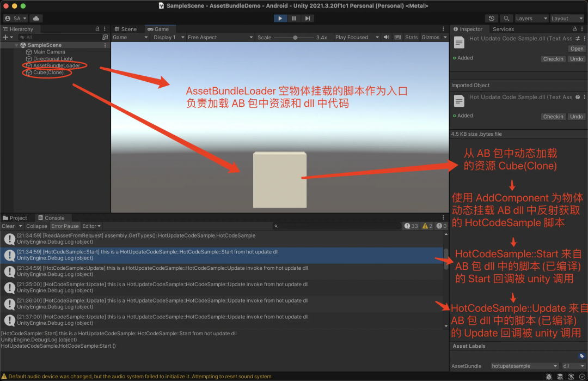Click the global search magnifier icon
Viewport: 588px width, 381px height.
506,19
